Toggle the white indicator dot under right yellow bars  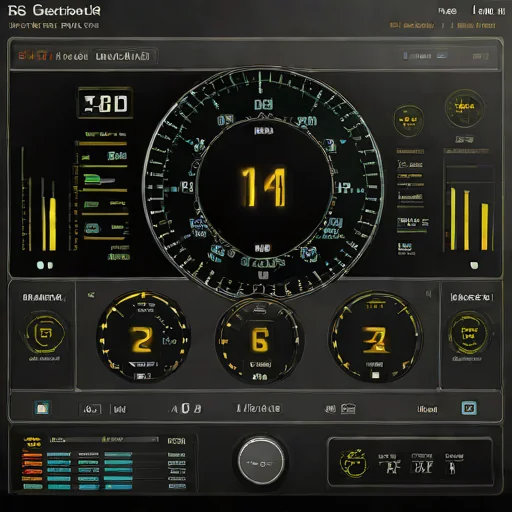[x=474, y=265]
